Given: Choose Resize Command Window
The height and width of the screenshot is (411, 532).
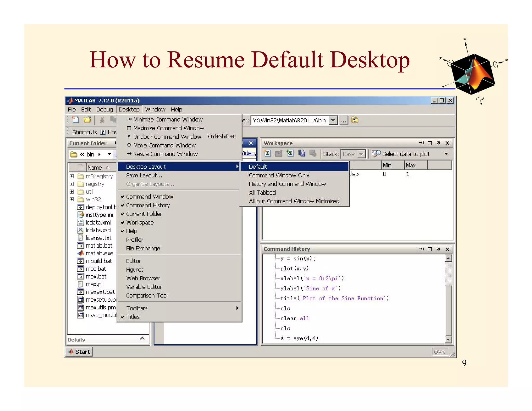Looking at the screenshot, I should click(179, 154).
